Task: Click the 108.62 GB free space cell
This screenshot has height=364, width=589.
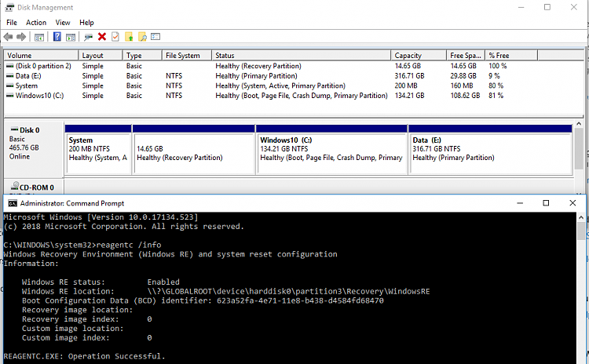Action: (465, 96)
